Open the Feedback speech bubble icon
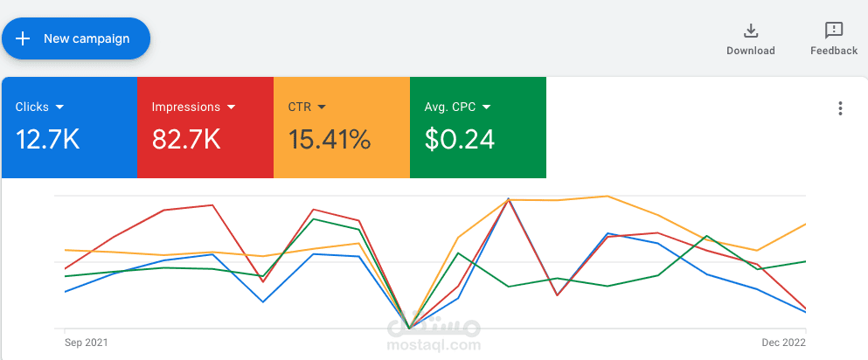 (834, 31)
